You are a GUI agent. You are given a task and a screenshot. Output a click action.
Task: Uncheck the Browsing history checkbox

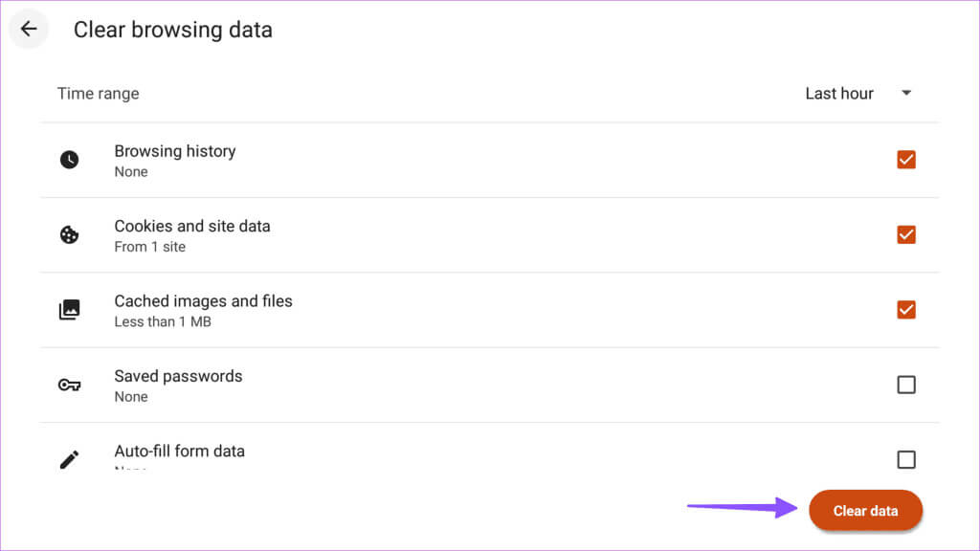pos(906,160)
